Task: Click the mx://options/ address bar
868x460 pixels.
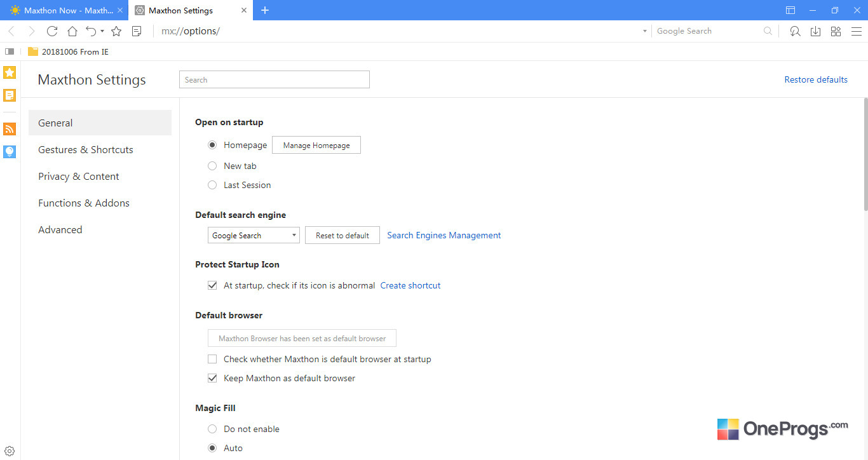Action: [x=397, y=31]
